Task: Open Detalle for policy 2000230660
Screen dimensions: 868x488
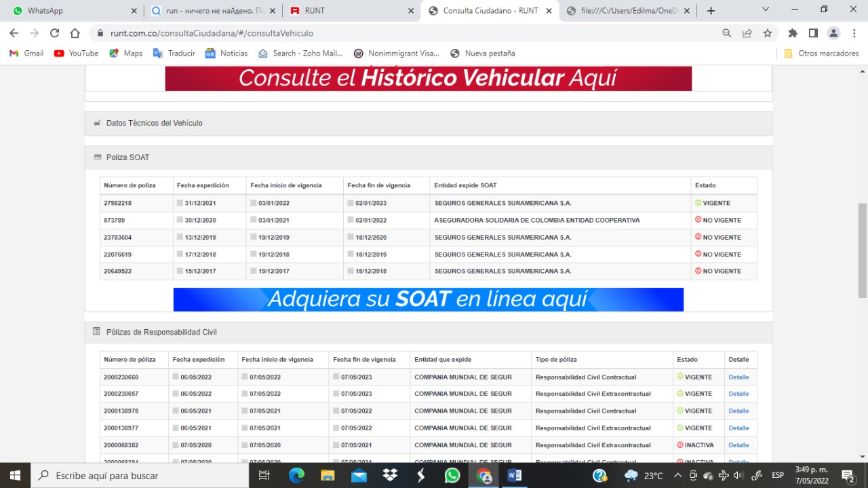Action: [x=738, y=377]
